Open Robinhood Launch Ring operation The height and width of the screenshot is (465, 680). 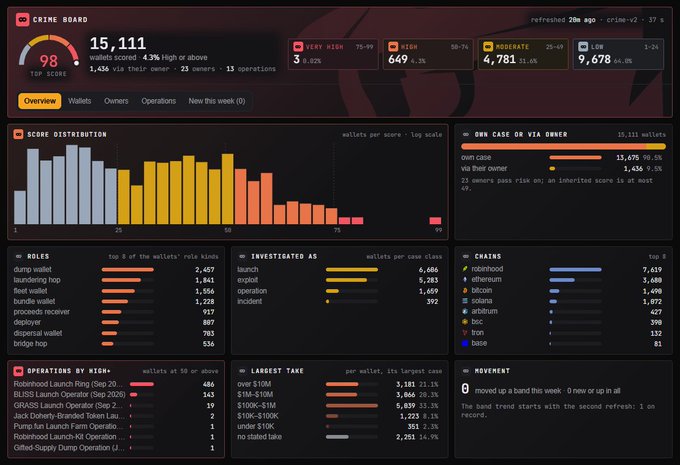[x=114, y=384]
